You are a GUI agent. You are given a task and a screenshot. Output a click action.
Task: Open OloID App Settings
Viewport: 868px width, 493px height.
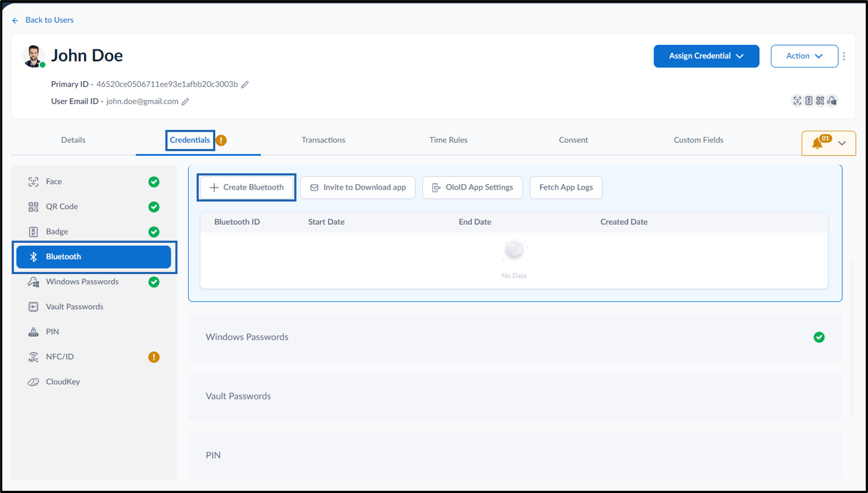click(x=473, y=188)
